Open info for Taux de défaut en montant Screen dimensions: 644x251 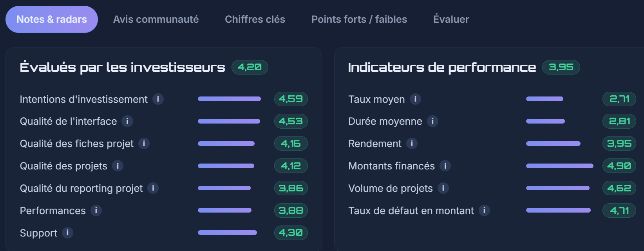point(484,211)
